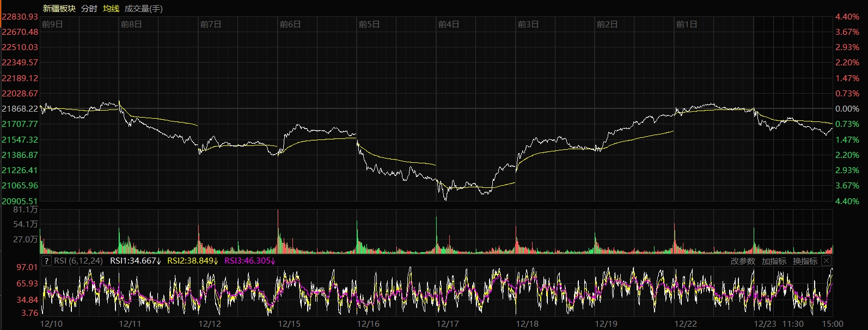The image size is (868, 330).
Task: Click 改参数 to edit RSI parameters
Action: pyautogui.click(x=743, y=261)
